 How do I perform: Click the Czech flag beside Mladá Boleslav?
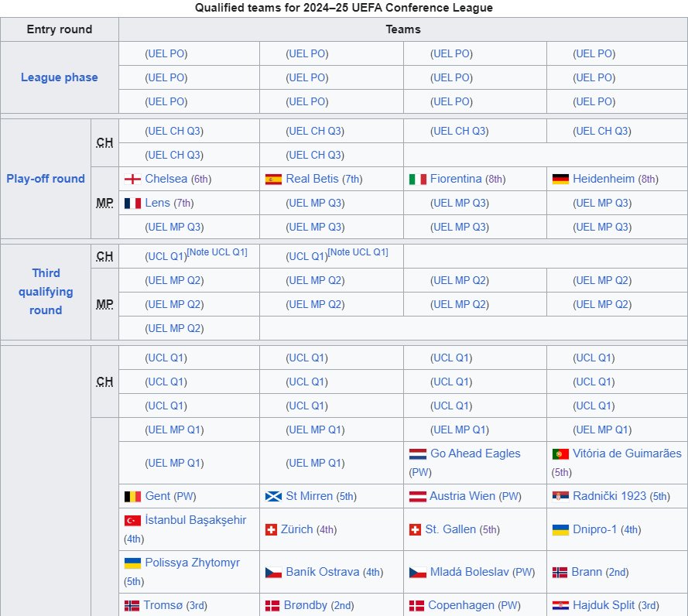tap(418, 572)
